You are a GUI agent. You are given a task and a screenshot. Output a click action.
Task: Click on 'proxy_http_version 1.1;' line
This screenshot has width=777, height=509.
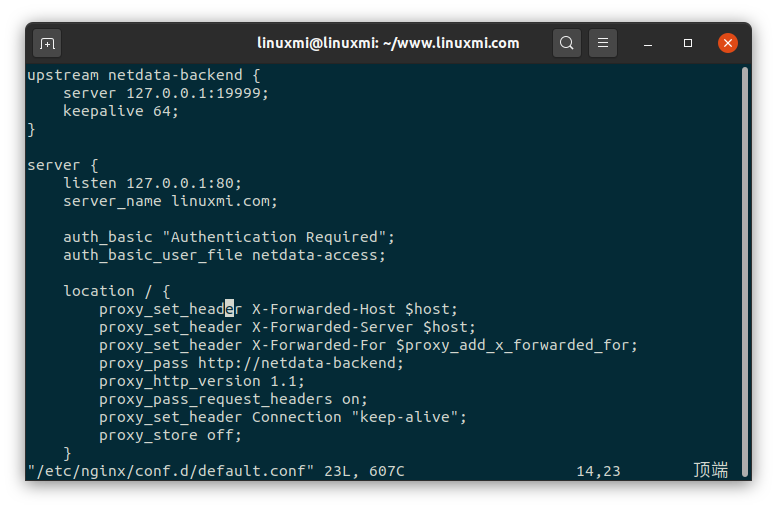pos(201,381)
